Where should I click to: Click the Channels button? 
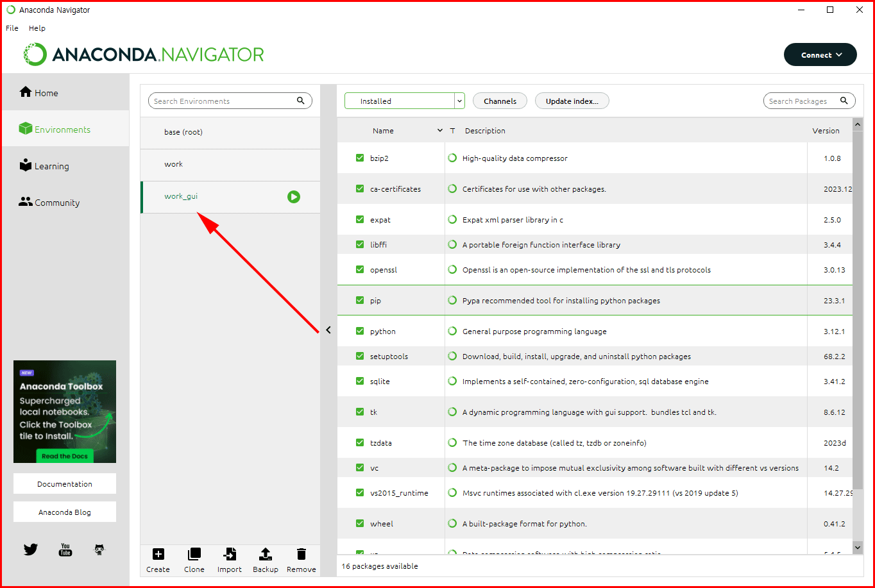tap(500, 101)
